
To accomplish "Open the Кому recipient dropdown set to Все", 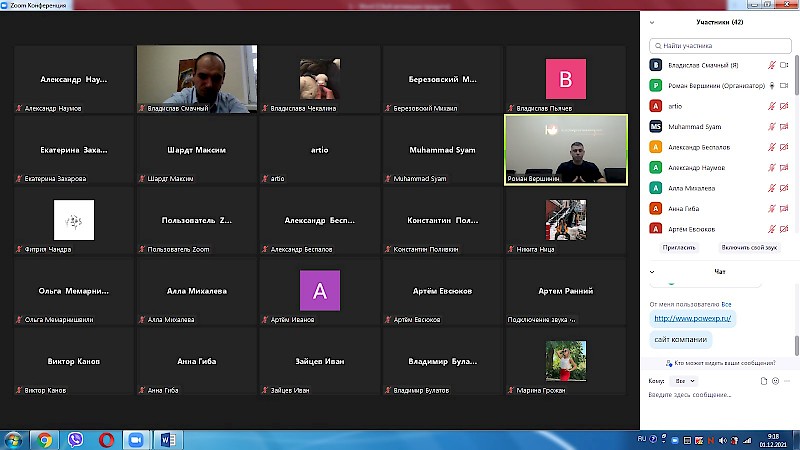I will click(x=684, y=381).
